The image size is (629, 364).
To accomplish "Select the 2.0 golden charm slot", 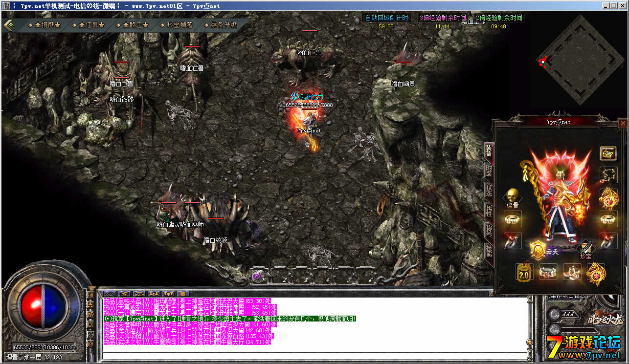I will (524, 272).
